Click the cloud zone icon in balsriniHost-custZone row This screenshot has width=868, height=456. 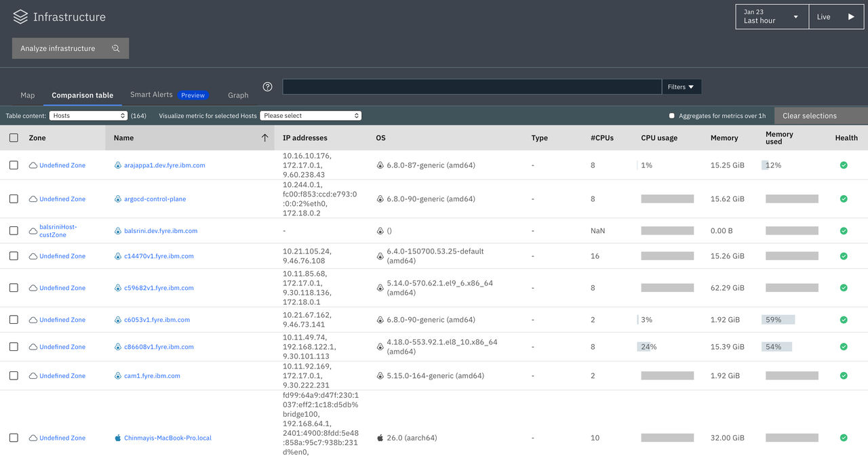click(33, 231)
